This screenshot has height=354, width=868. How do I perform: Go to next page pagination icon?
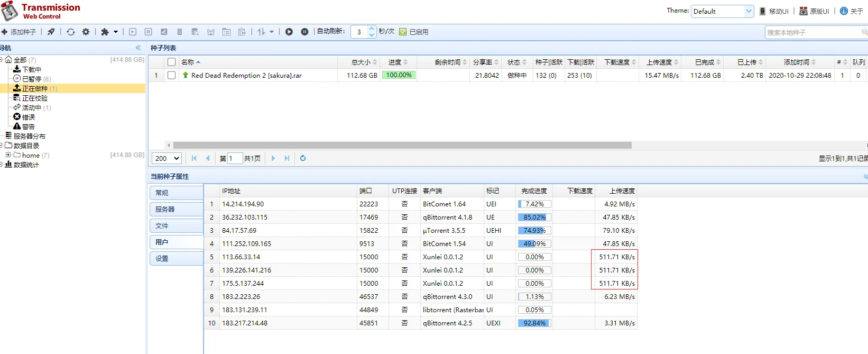273,158
